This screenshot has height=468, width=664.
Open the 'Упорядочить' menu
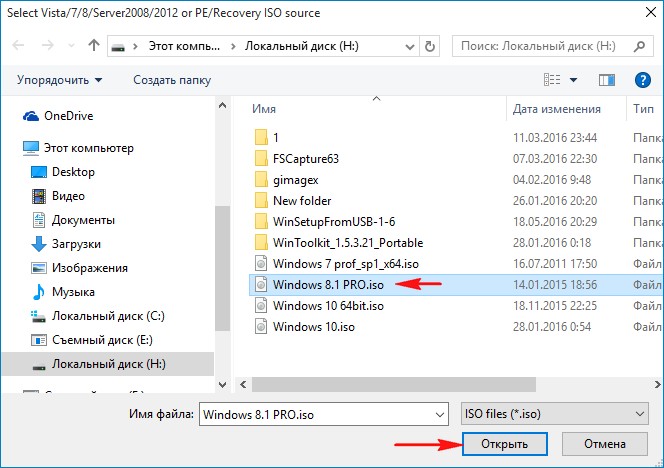click(60, 80)
